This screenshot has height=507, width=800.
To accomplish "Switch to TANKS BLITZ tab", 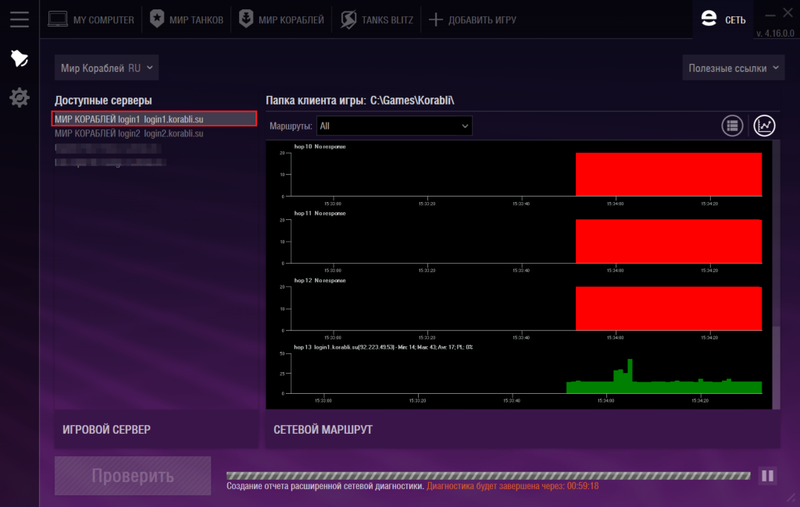I will (x=377, y=20).
